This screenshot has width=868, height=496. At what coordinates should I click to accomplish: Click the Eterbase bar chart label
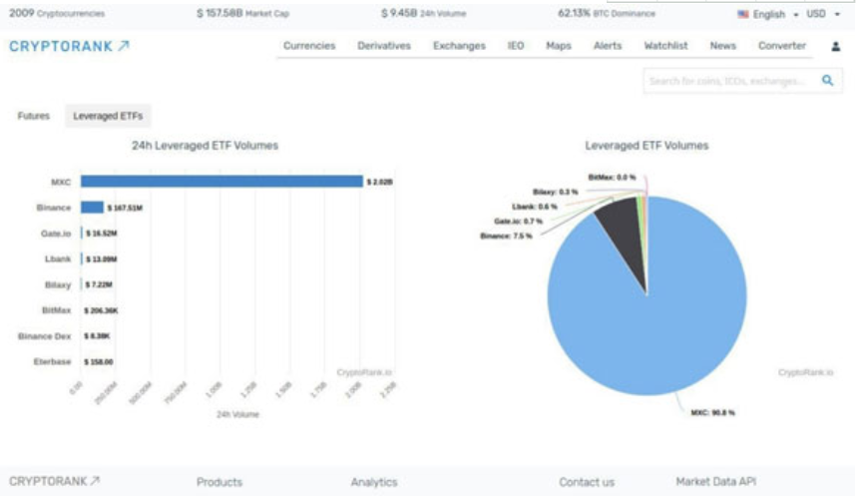tap(52, 361)
